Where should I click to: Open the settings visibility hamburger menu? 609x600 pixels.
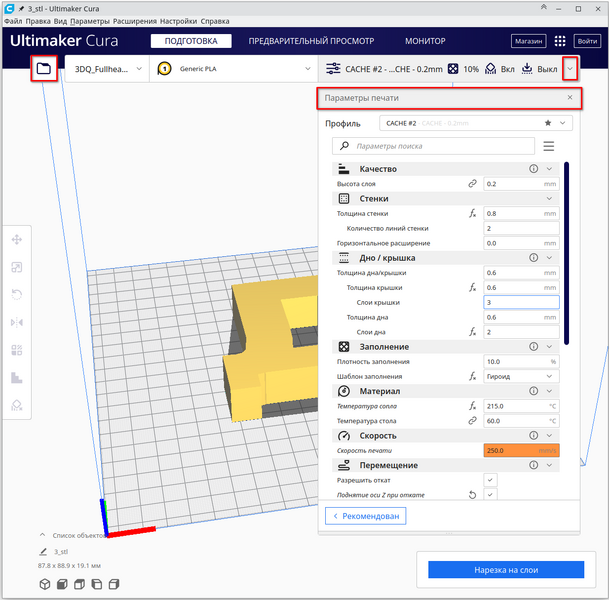click(x=548, y=146)
